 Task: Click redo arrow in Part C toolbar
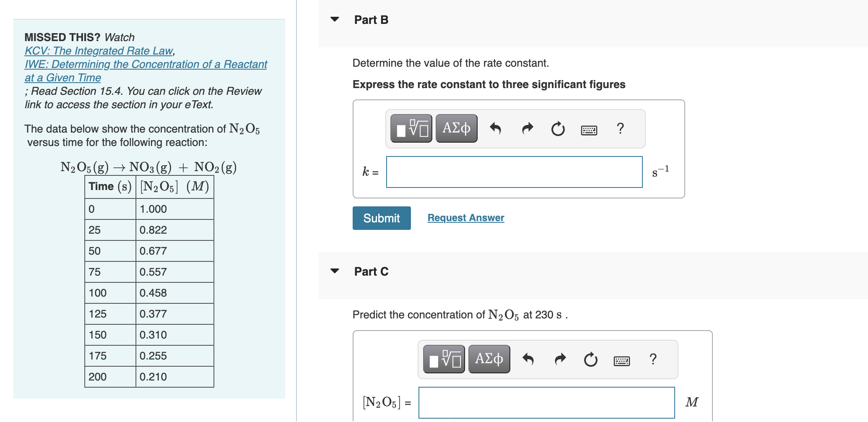(x=560, y=359)
